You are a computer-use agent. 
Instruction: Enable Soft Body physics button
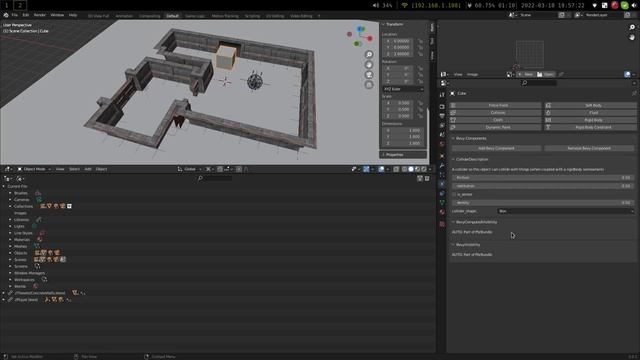[x=590, y=105]
